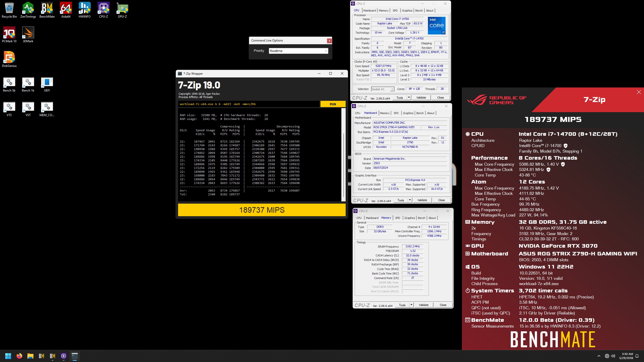This screenshot has height=362, width=644.
Task: Click the Core Speed value 5287.07 MHz
Action: tap(383, 66)
